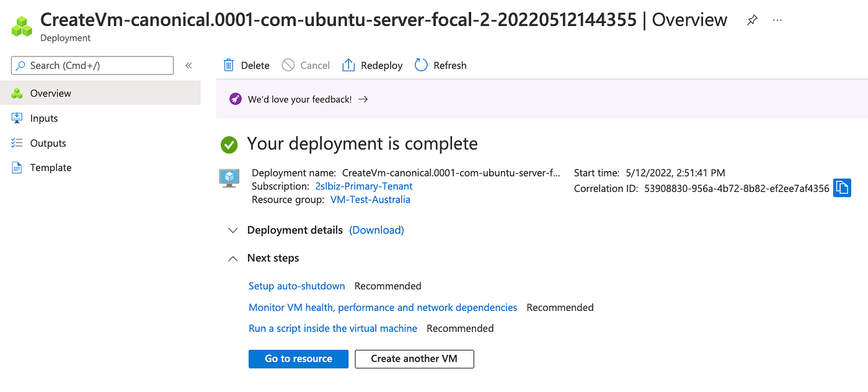
Task: Click the feedback rocket icon
Action: (x=235, y=99)
